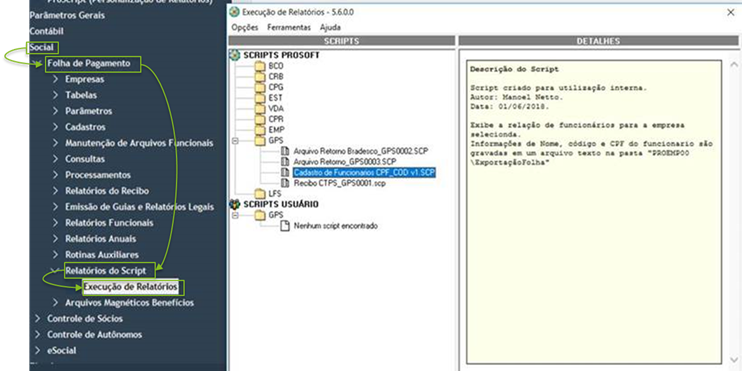Expand the Controle de Autônomos chevron

click(x=38, y=335)
